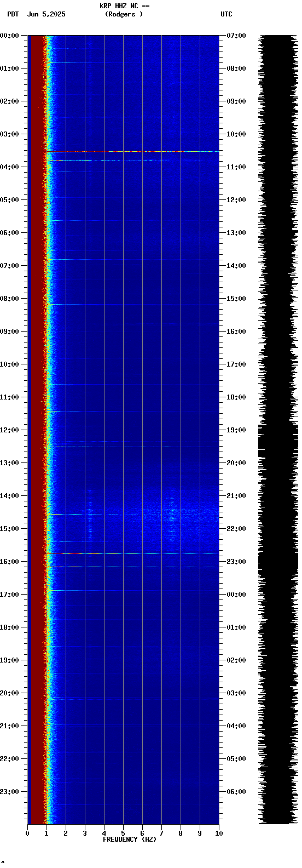Click the 23:00 PDT time label

tap(10, 792)
